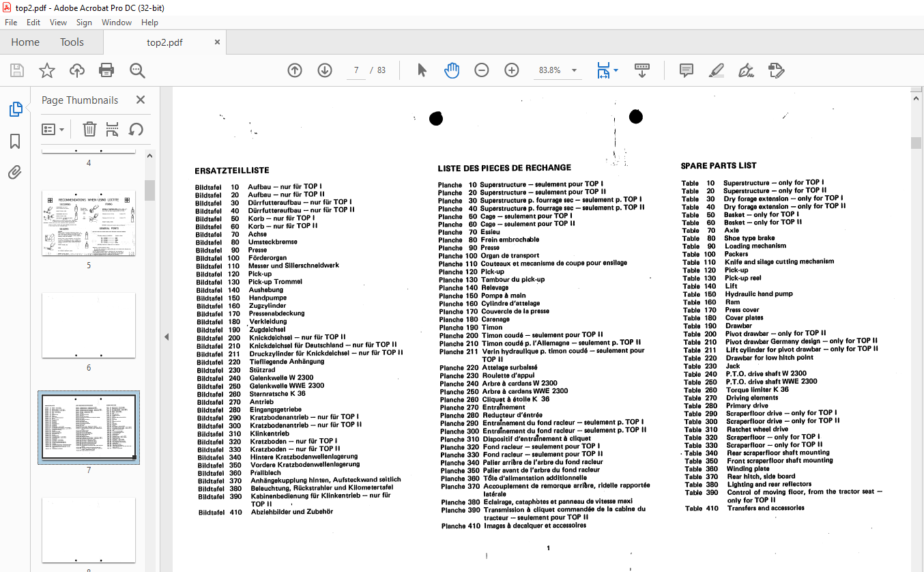
Task: Click 'Torque limiter K 36' text
Action: (757, 390)
